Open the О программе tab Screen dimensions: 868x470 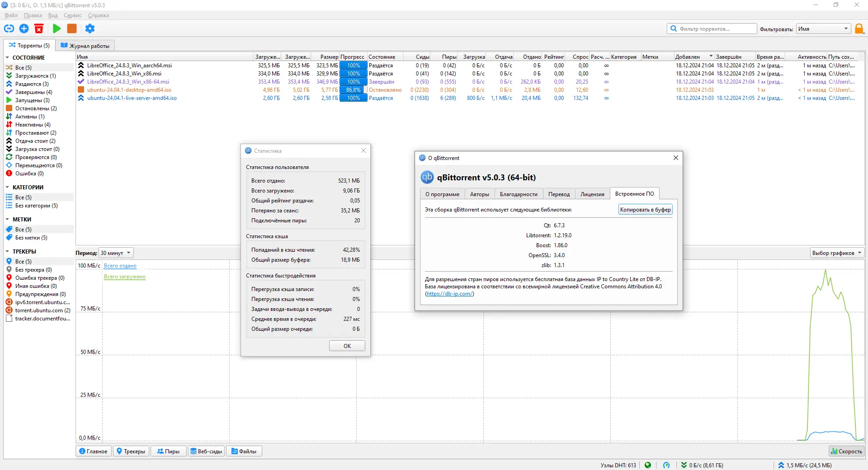pos(442,194)
